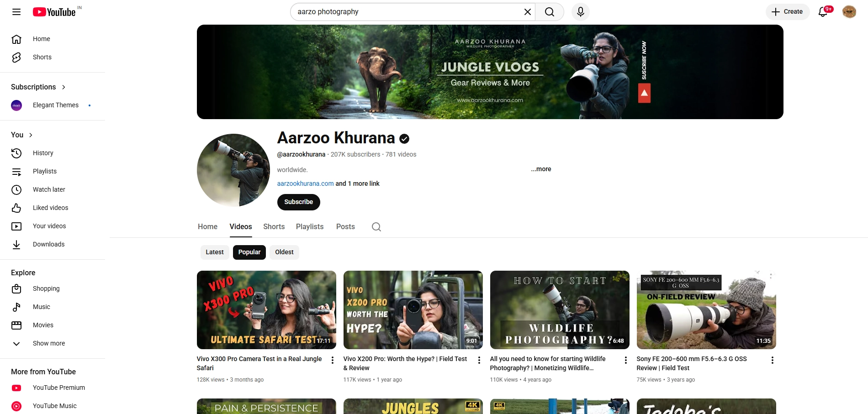Image resolution: width=868 pixels, height=414 pixels.
Task: Subscribe to Aarzoo Khurana channel
Action: (298, 202)
